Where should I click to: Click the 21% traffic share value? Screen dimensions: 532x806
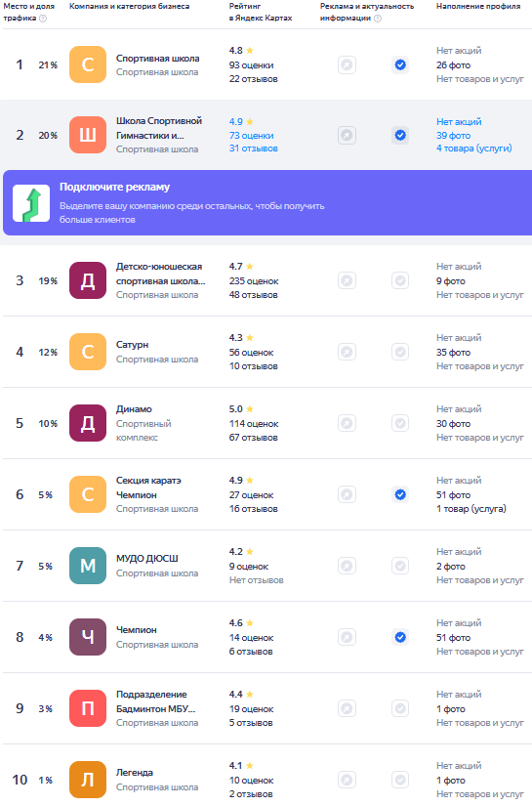click(x=48, y=65)
